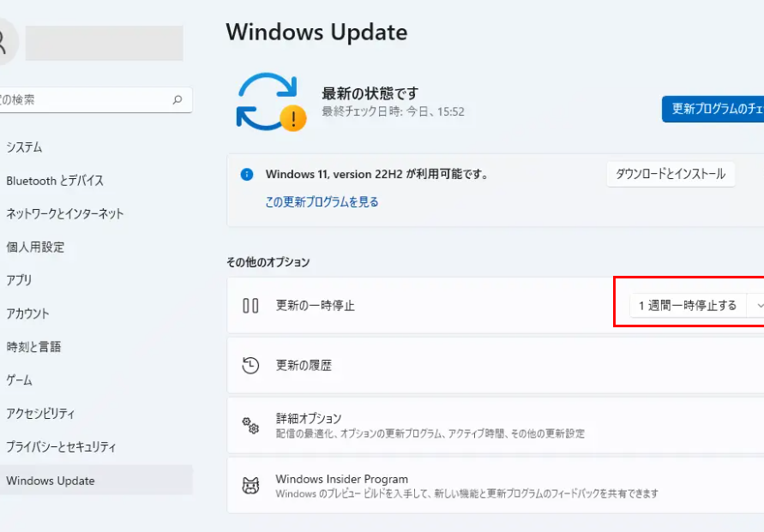Click the blue info icon in the update banner
This screenshot has width=764, height=532.
[x=248, y=174]
